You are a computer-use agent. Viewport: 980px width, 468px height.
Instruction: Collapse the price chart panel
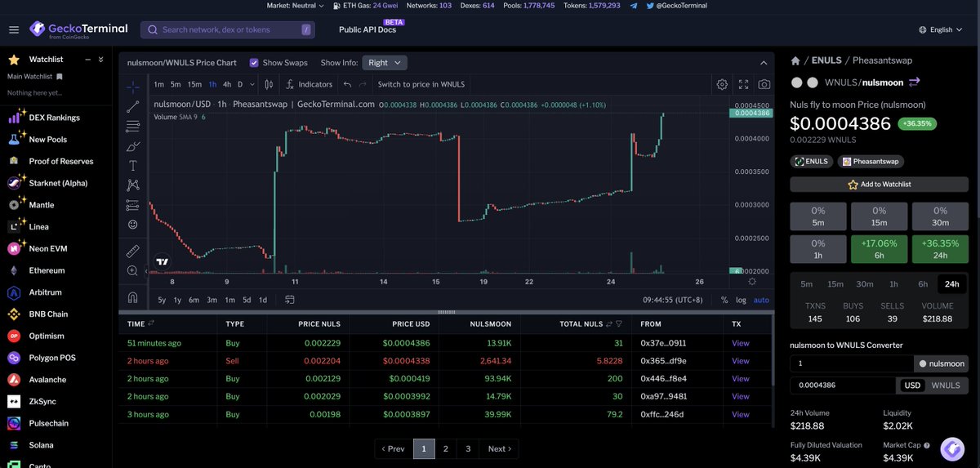(x=764, y=63)
